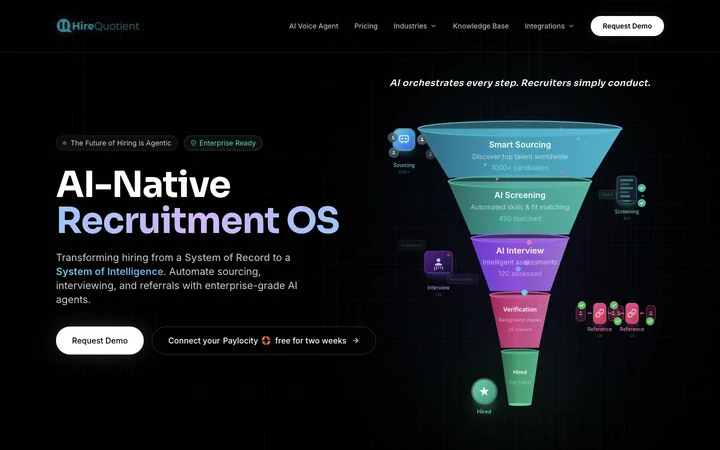The height and width of the screenshot is (450, 720).
Task: Click the Sourcing chatbot icon
Action: point(404,140)
